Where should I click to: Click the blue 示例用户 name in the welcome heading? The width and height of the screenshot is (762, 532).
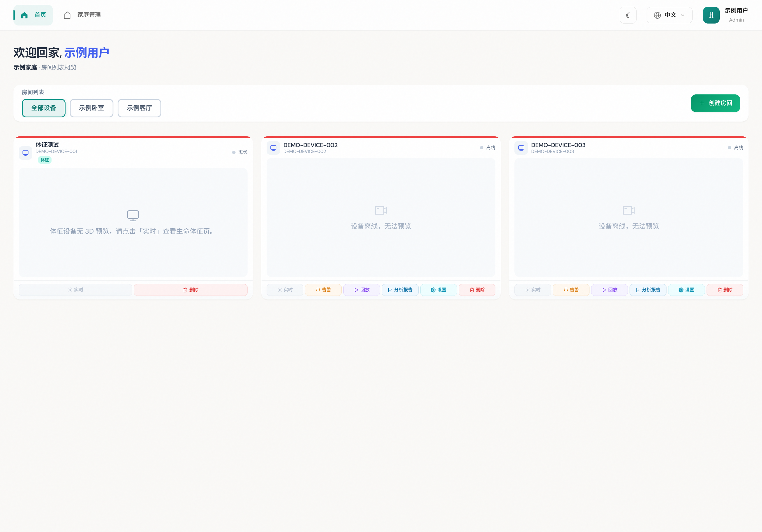tap(87, 53)
